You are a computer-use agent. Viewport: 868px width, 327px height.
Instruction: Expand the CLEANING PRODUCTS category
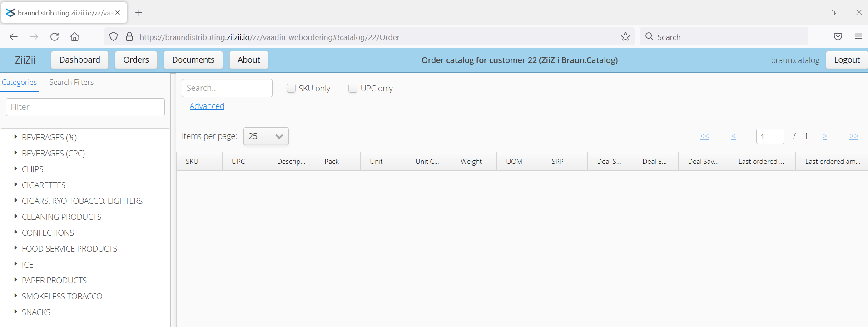(15, 216)
